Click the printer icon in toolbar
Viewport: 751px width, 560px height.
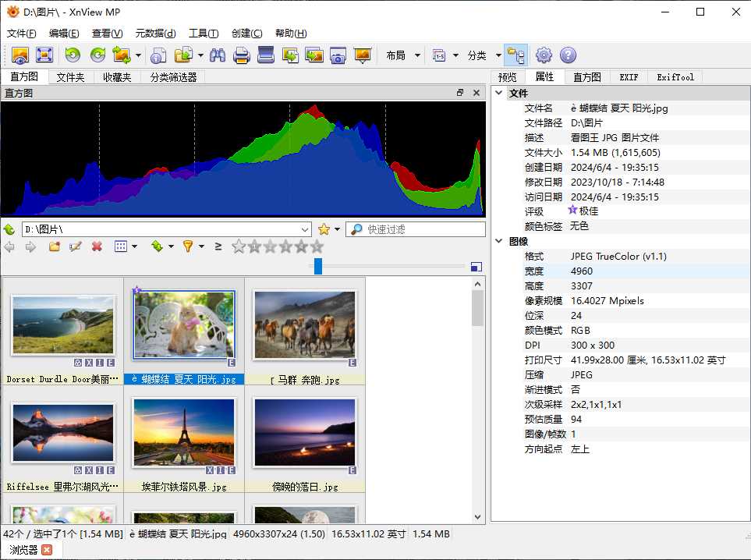[x=242, y=55]
